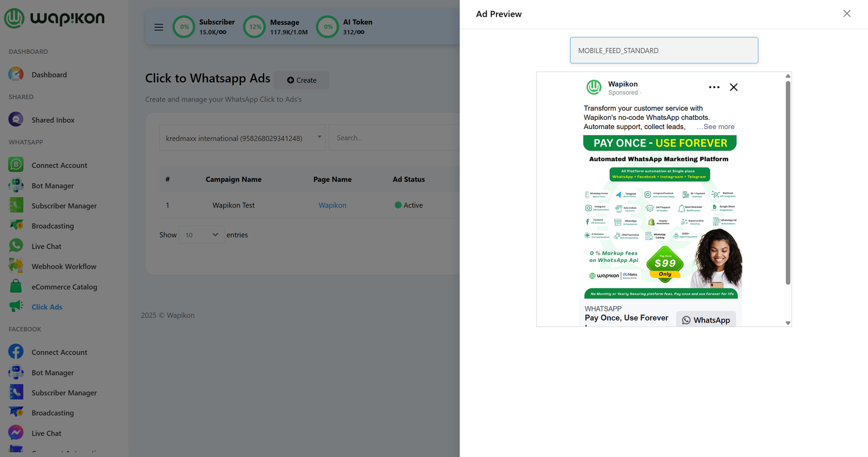Click the WhatsApp Live Chat icon

pos(16,246)
